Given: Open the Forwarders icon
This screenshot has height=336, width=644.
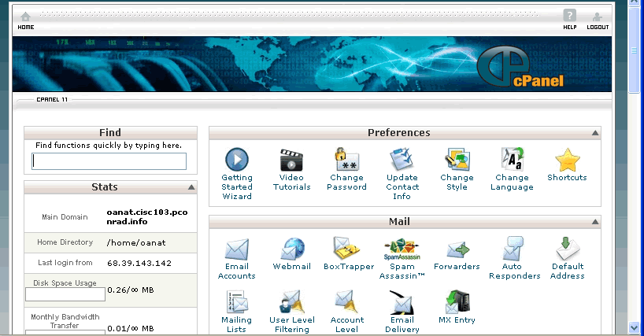Looking at the screenshot, I should coord(457,249).
